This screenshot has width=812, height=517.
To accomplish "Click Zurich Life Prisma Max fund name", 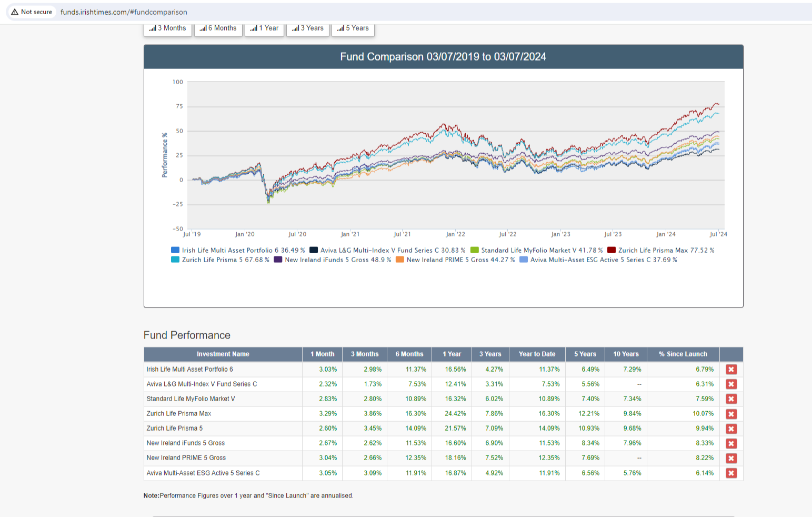I will pyautogui.click(x=178, y=414).
